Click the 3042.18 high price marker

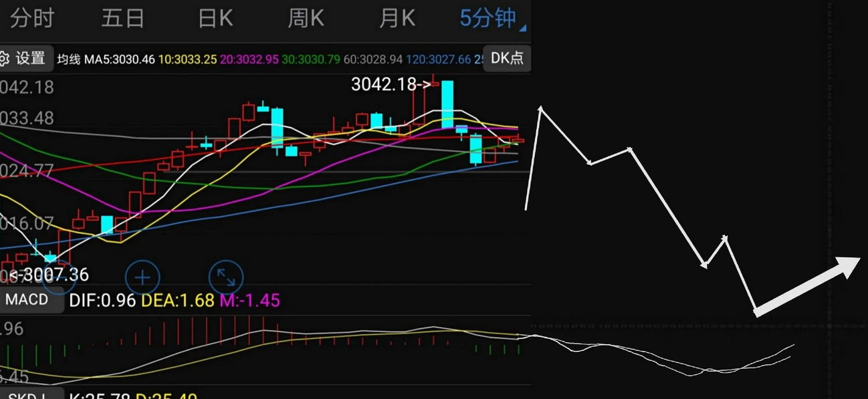(387, 85)
